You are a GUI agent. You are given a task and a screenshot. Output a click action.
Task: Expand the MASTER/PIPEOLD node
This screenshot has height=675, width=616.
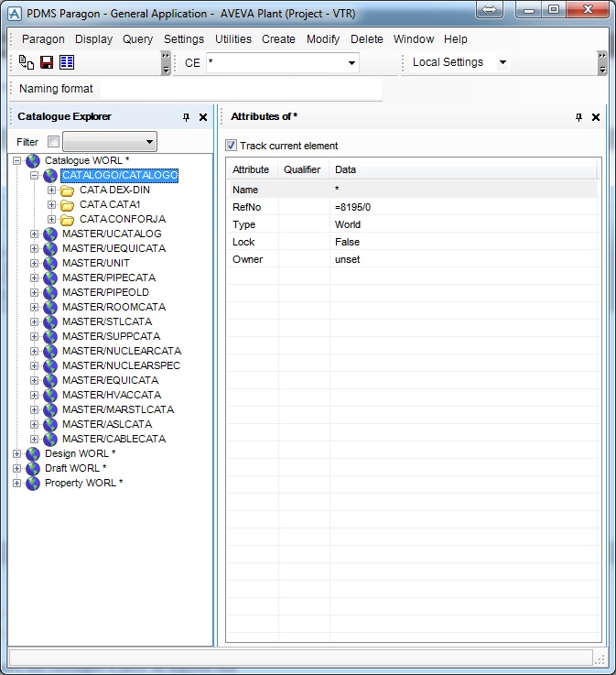pos(34,293)
